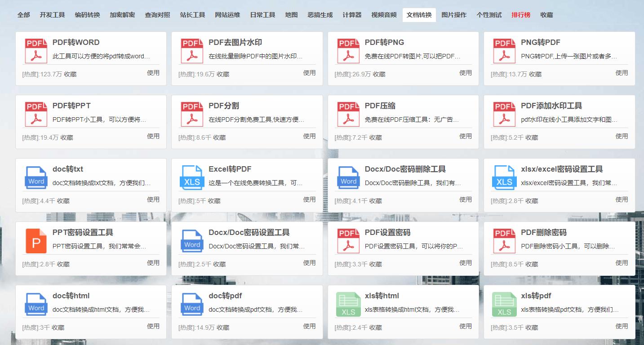The image size is (644, 345).
Task: Open the PNG转PDF tool icon
Action: coord(504,50)
